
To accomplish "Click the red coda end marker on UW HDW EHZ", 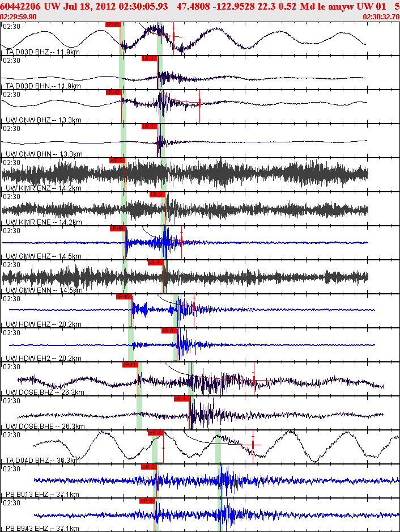I will (194, 307).
